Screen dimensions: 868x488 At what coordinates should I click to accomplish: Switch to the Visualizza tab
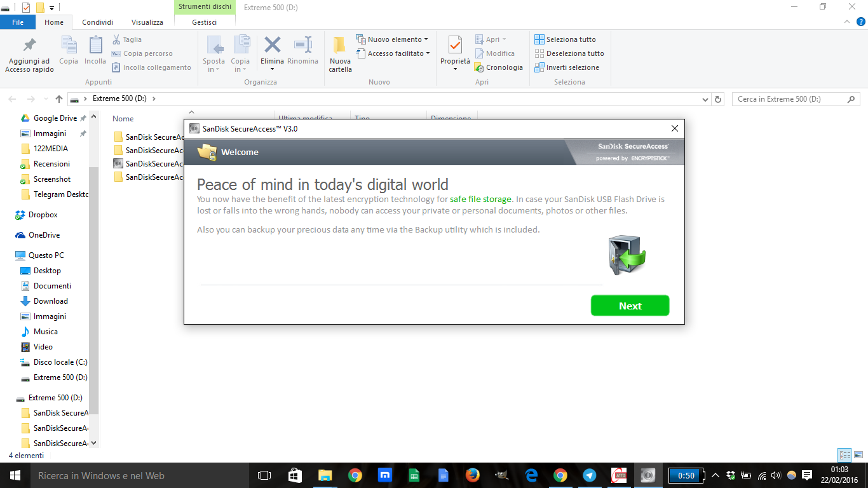pyautogui.click(x=147, y=22)
